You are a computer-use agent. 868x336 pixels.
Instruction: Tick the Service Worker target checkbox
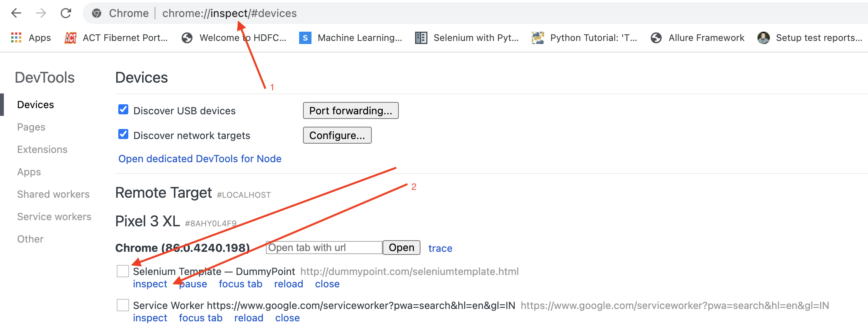point(123,305)
